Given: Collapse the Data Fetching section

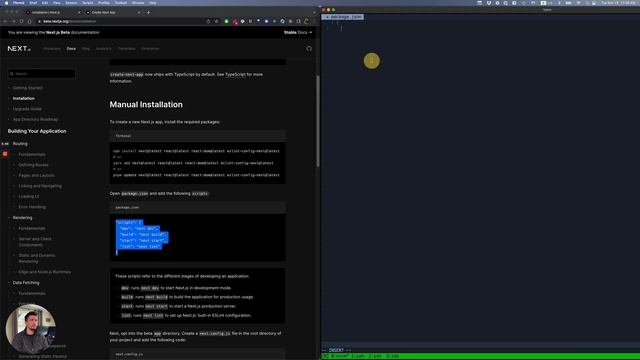Looking at the screenshot, I should click(x=26, y=282).
